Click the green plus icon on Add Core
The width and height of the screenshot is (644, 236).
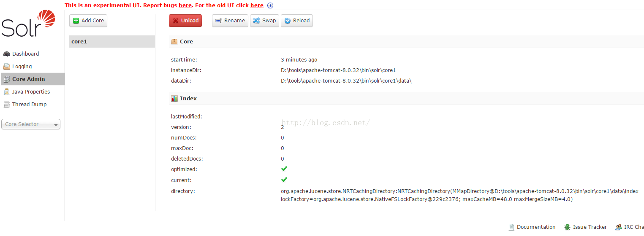pyautogui.click(x=76, y=21)
